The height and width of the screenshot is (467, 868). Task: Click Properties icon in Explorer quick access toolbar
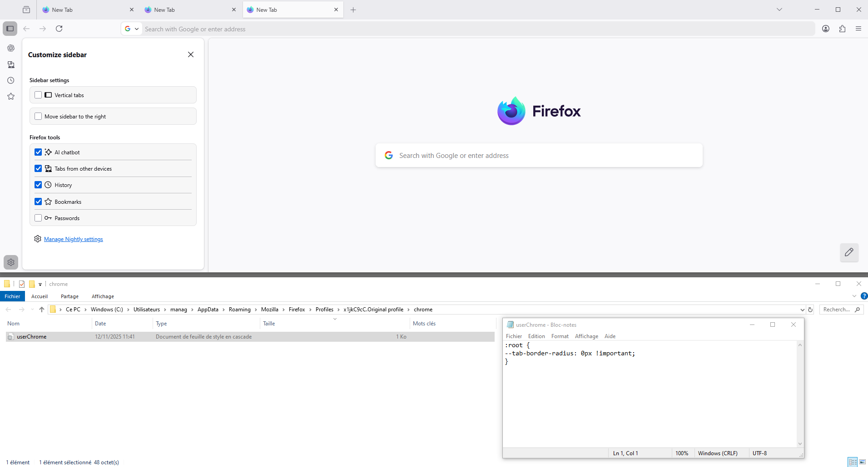coord(22,284)
